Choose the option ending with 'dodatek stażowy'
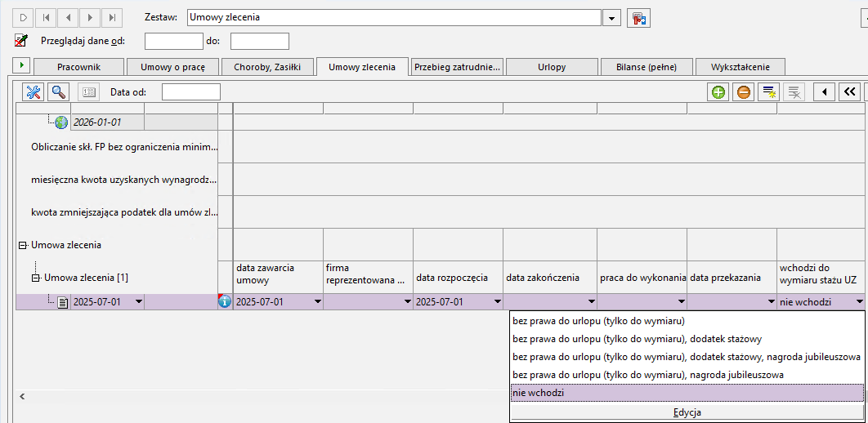Viewport: 868px width, 423px height. click(687, 339)
